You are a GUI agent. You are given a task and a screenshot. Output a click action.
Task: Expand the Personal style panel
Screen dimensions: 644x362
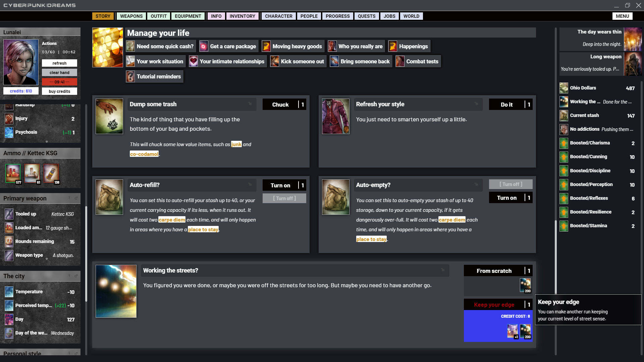coord(76,353)
